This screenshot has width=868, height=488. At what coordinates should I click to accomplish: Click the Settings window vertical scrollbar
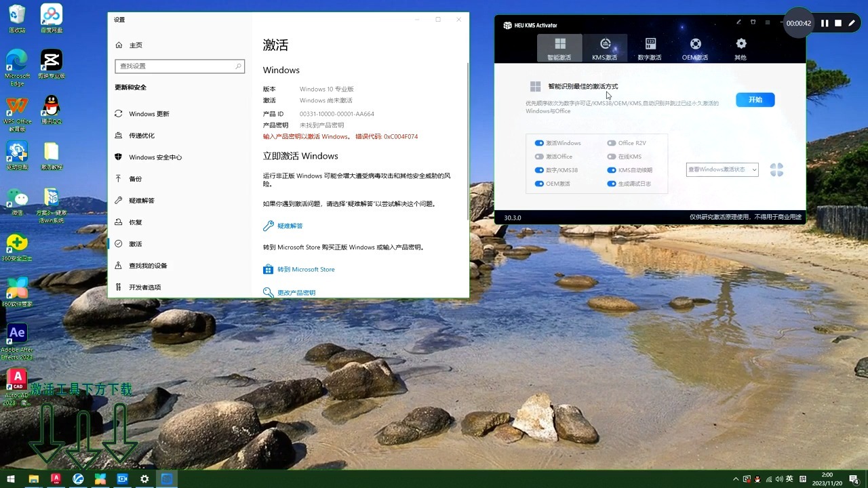[x=467, y=142]
